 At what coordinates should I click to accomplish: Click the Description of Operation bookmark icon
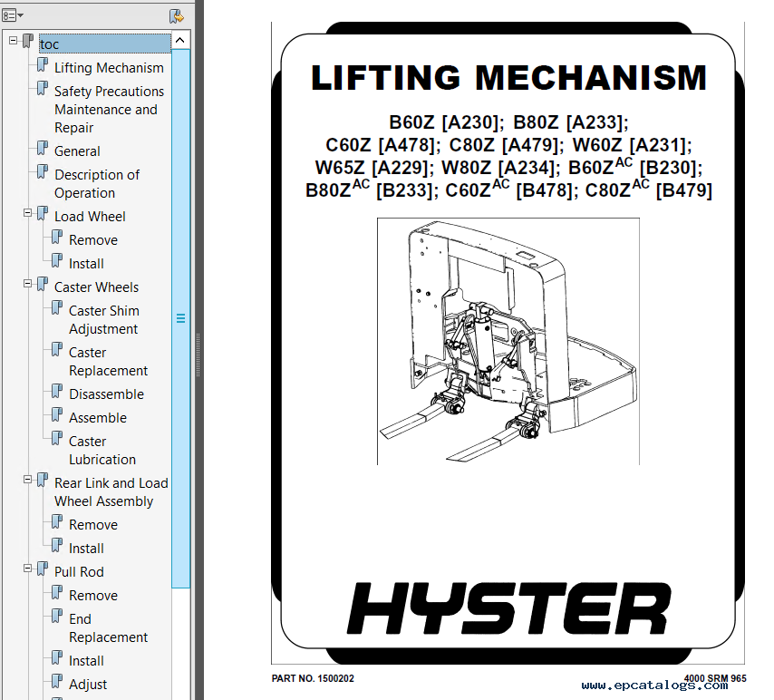(43, 172)
